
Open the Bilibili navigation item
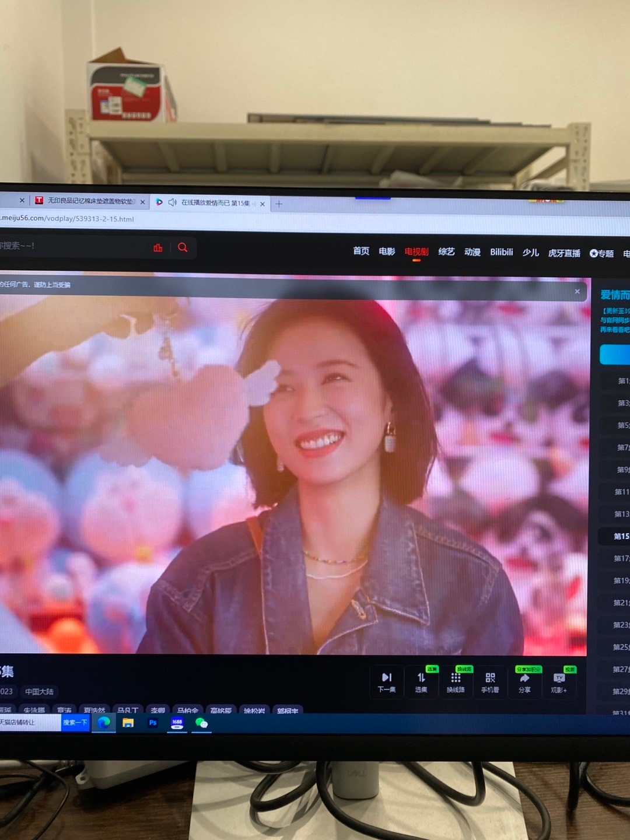(502, 252)
